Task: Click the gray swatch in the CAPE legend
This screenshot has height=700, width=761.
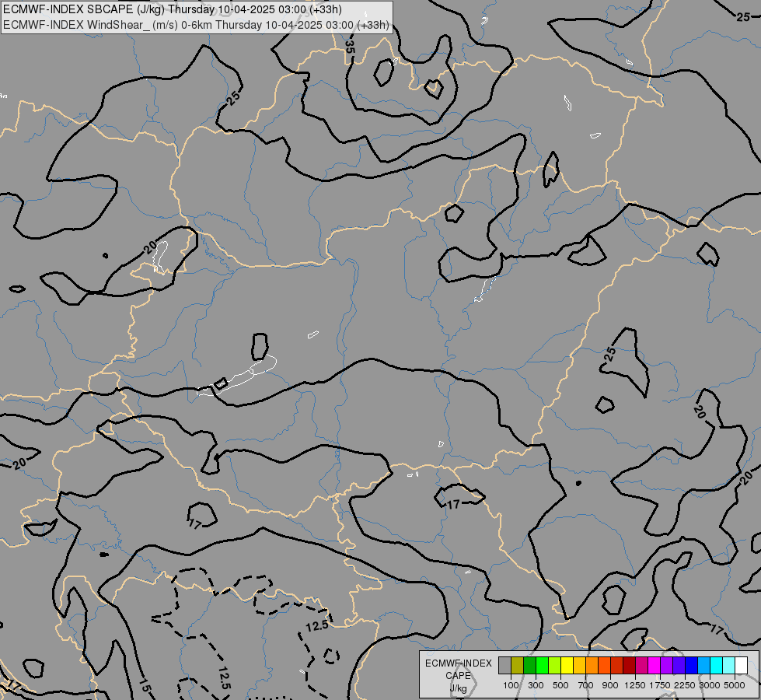Action: pos(504,666)
